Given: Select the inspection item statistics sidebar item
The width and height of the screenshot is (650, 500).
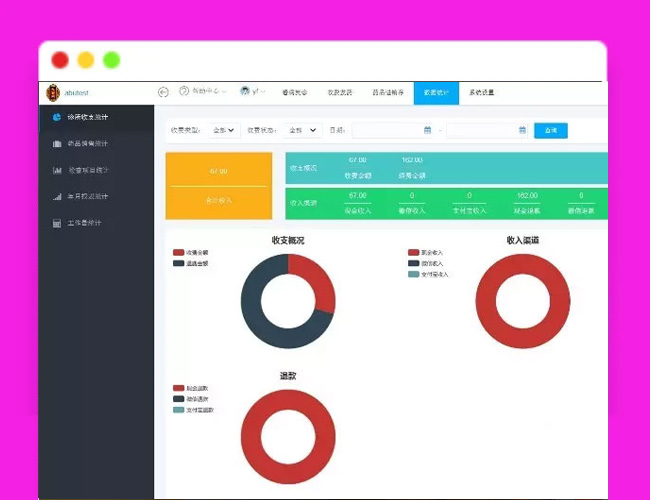Looking at the screenshot, I should [97, 170].
